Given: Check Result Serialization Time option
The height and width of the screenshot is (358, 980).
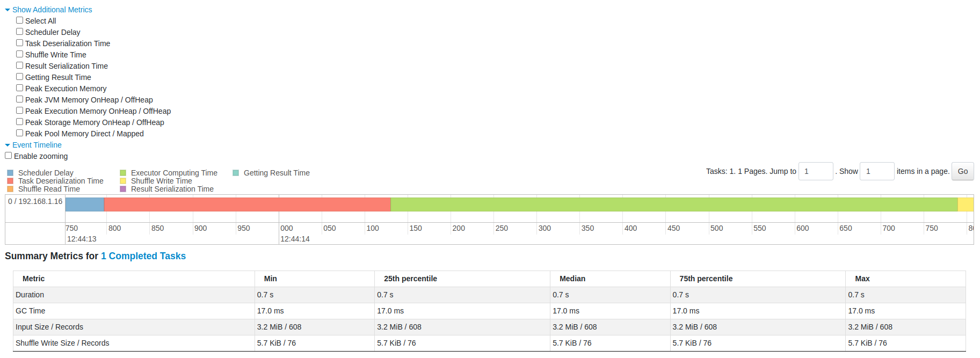Looking at the screenshot, I should point(19,65).
